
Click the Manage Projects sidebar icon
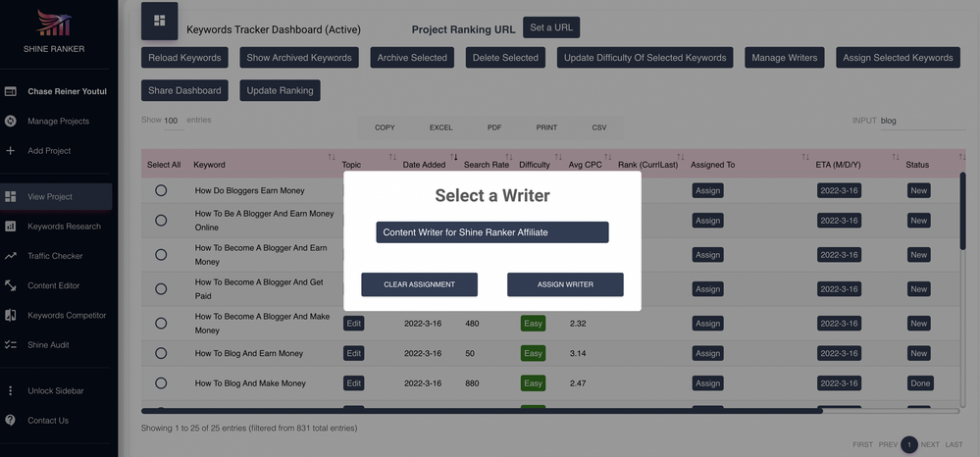(x=11, y=121)
